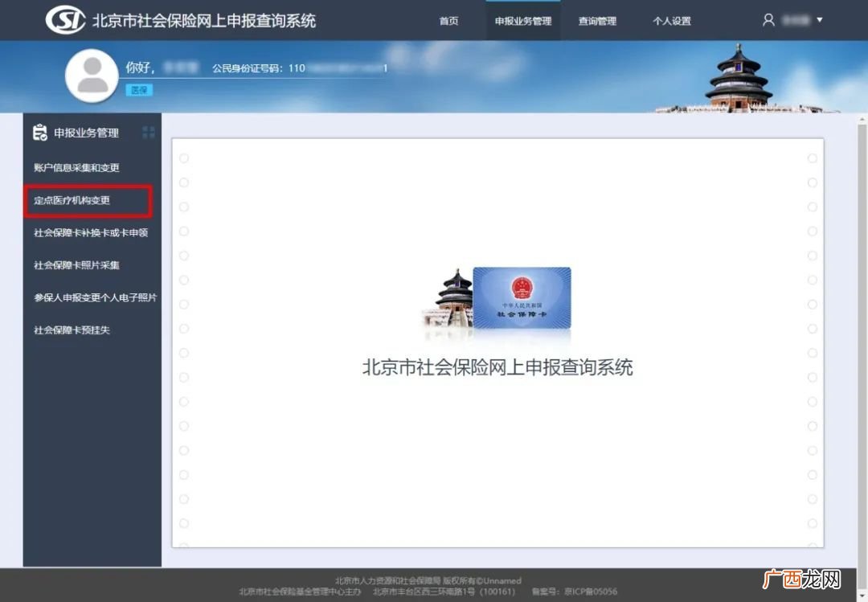Click the social security card image

click(x=522, y=298)
